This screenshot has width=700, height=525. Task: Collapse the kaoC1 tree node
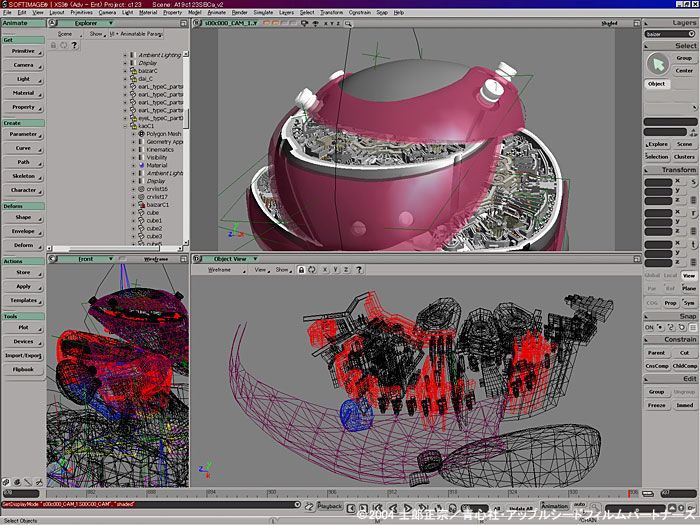tap(125, 126)
